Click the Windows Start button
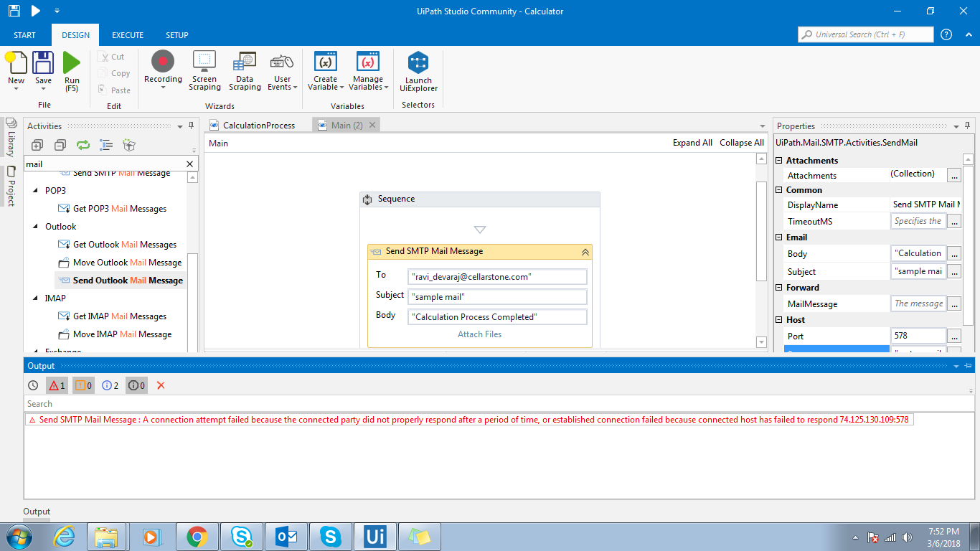 coord(19,537)
